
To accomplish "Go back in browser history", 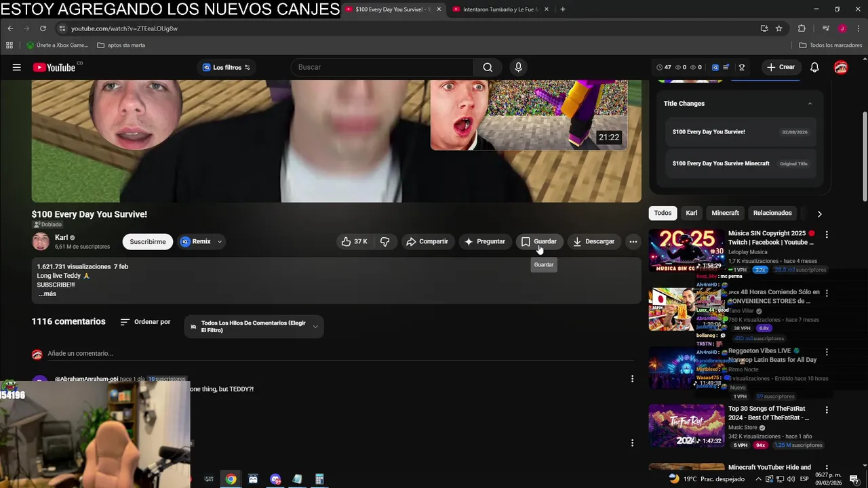I will point(10,28).
